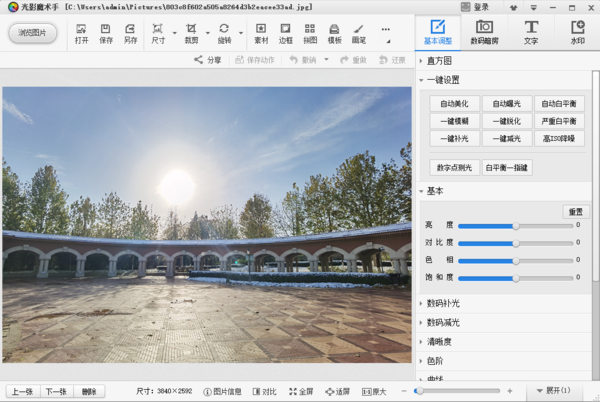Click the 下一张 (Next image) button
This screenshot has height=402, width=600.
pyautogui.click(x=56, y=391)
